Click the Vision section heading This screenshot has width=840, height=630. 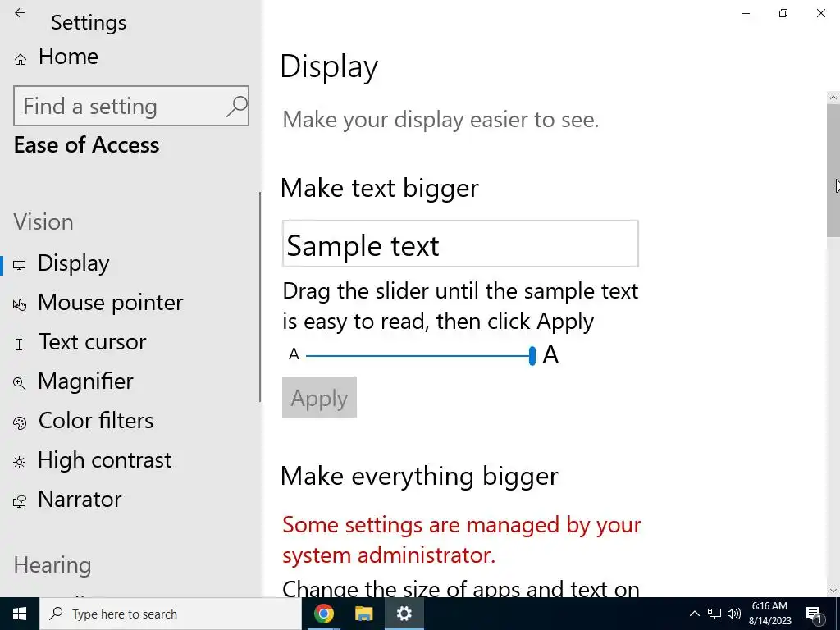pyautogui.click(x=43, y=221)
